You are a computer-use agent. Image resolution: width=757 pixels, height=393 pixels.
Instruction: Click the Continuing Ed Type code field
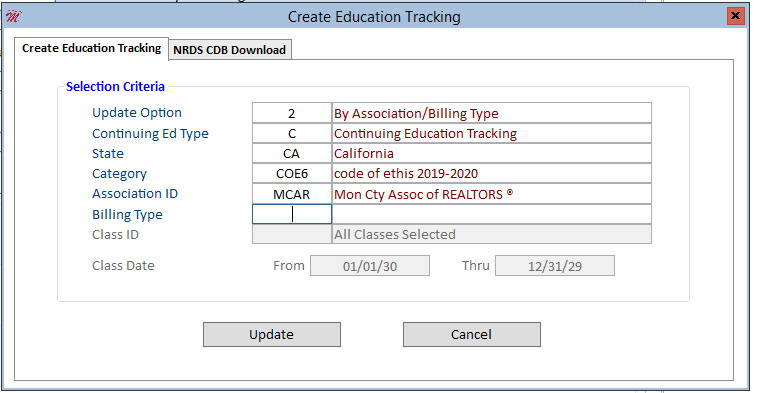pyautogui.click(x=292, y=133)
